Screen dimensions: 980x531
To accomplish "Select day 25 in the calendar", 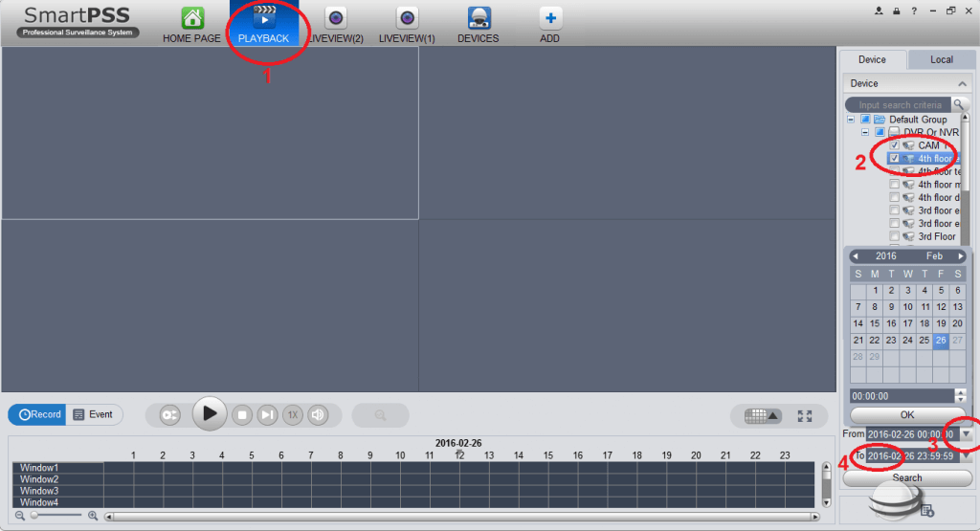I will coord(924,341).
